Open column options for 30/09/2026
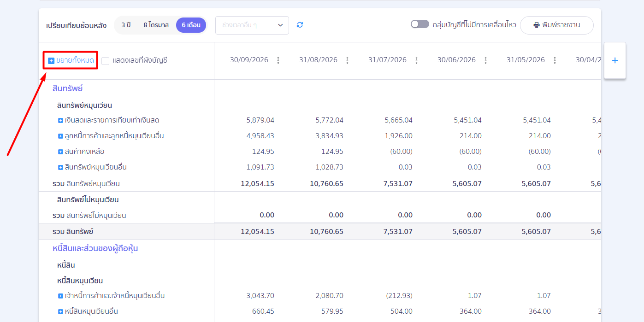 point(278,60)
